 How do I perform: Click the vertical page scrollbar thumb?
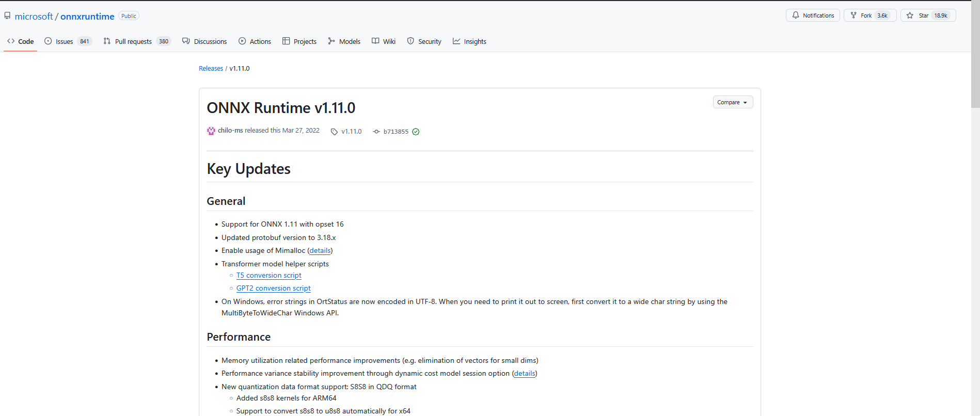tap(975, 54)
